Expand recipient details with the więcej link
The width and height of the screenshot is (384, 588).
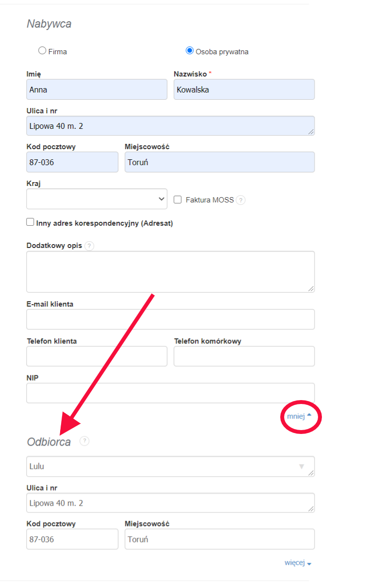pyautogui.click(x=298, y=563)
